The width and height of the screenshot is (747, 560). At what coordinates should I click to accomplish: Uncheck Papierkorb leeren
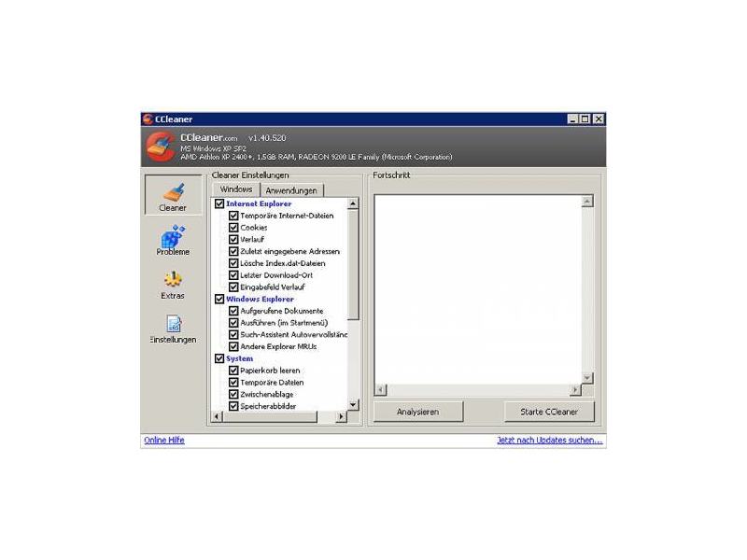(x=233, y=371)
